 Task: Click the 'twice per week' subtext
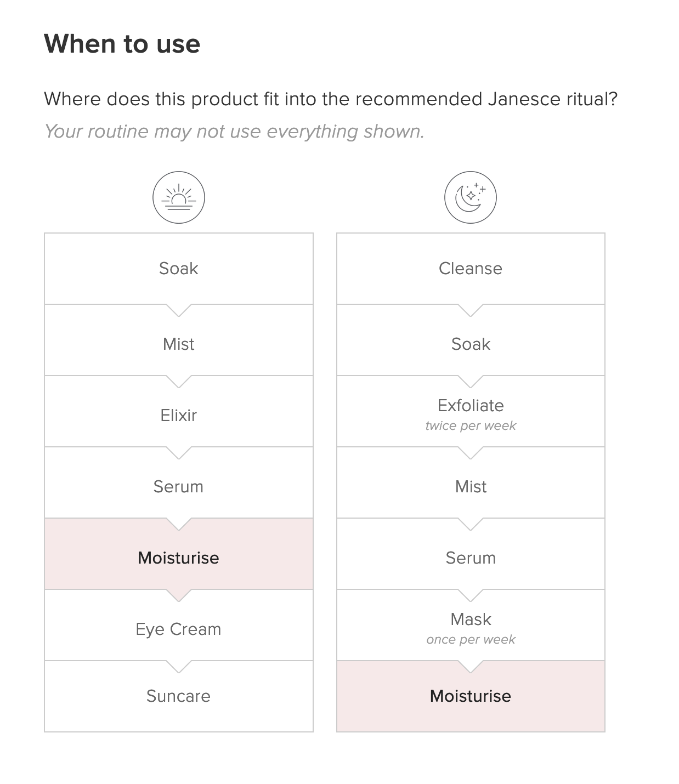coord(471,426)
